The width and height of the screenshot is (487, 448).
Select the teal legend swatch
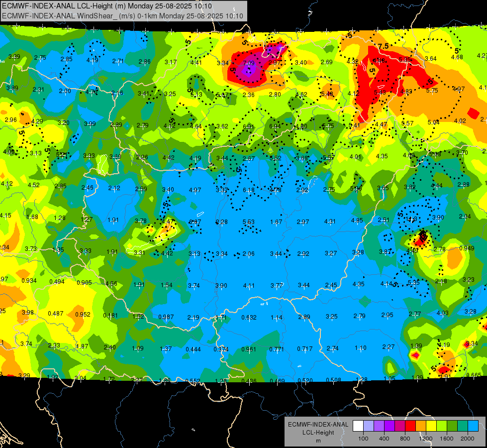pyautogui.click(x=462, y=426)
